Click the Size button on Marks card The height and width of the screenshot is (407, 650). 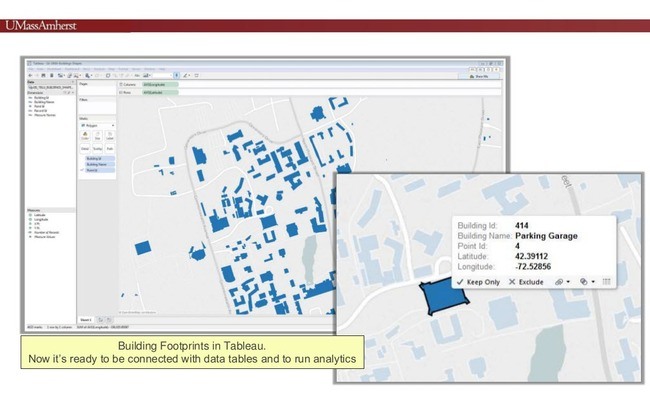coord(97,136)
